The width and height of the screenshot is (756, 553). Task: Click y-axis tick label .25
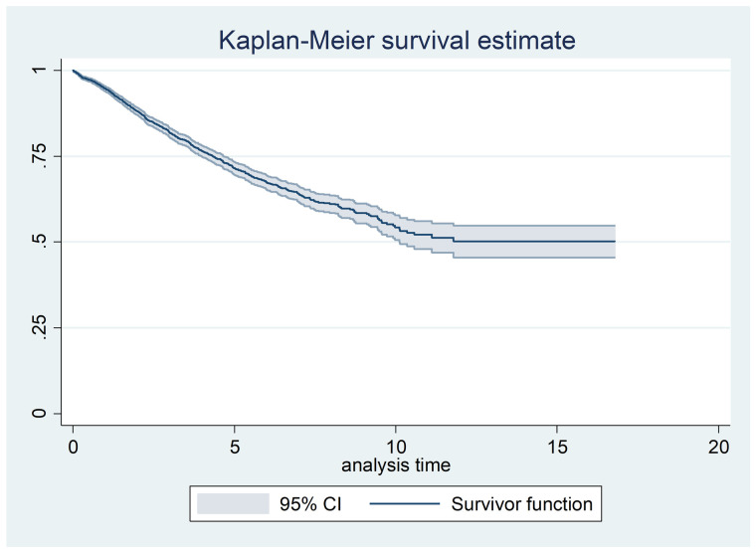(x=39, y=327)
